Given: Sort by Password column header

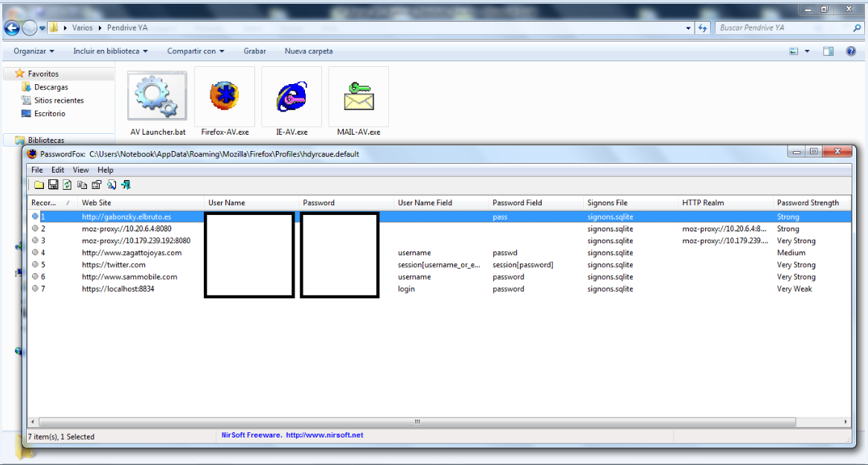Looking at the screenshot, I should 346,202.
